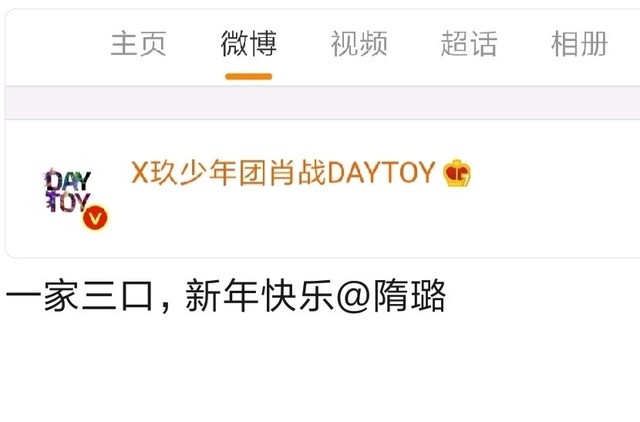This screenshot has width=640, height=422.
Task: Select the 微博 tab
Action: point(249,44)
